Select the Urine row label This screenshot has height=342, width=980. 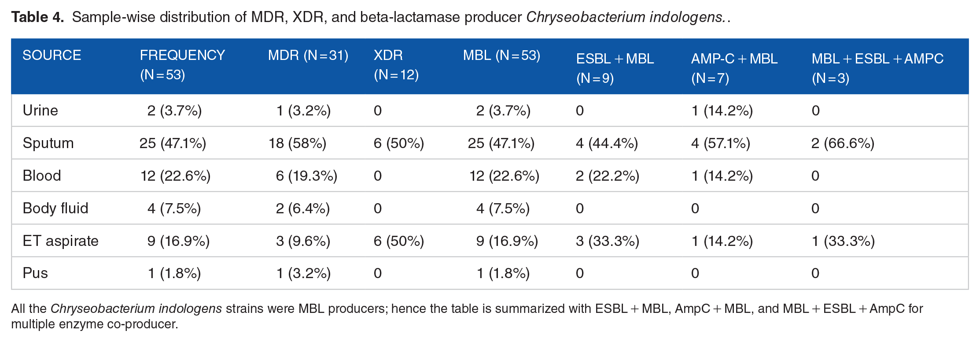[41, 110]
